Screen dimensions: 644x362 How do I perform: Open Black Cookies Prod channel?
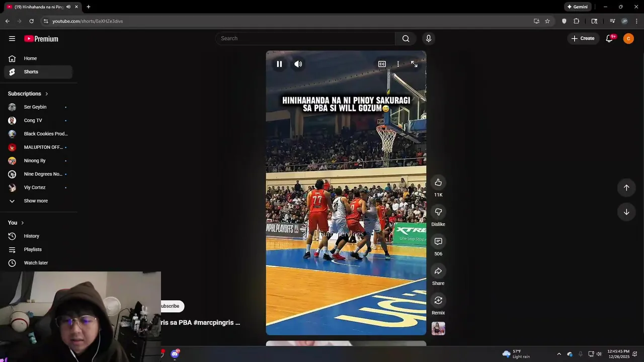point(38,134)
